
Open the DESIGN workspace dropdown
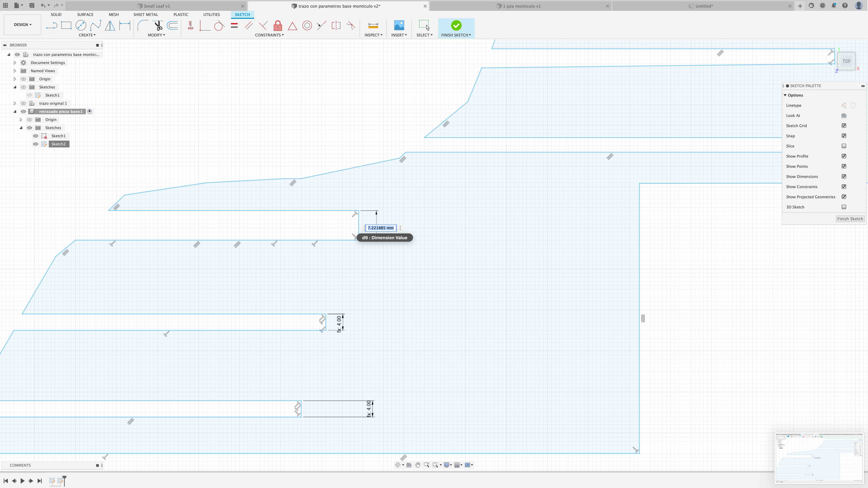pyautogui.click(x=23, y=25)
